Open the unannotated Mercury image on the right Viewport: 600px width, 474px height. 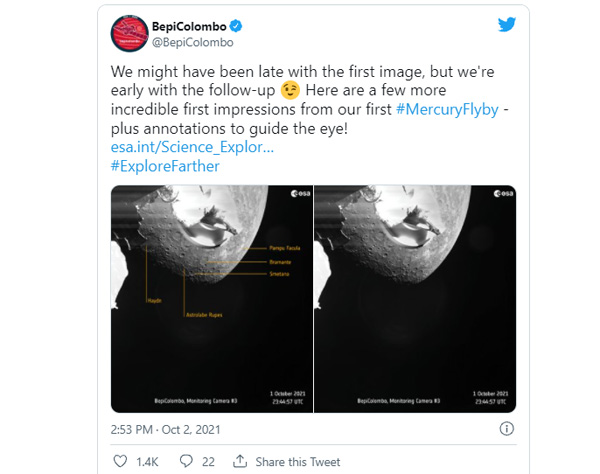[x=415, y=298]
